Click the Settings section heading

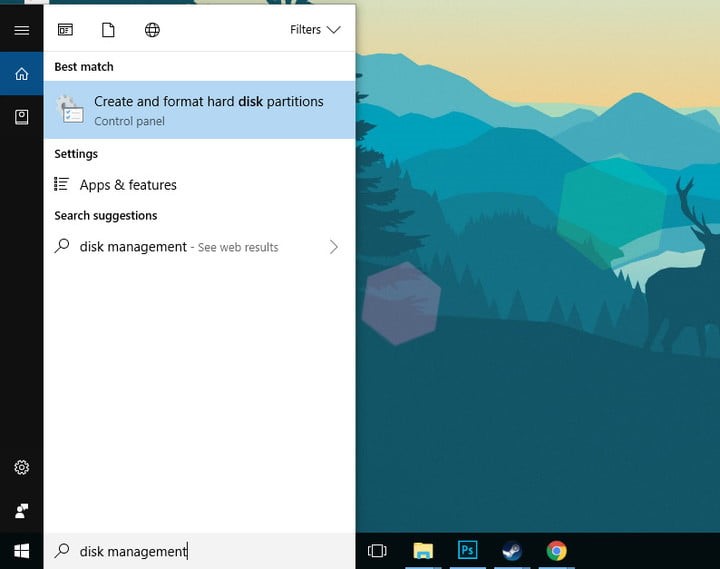[x=76, y=154]
